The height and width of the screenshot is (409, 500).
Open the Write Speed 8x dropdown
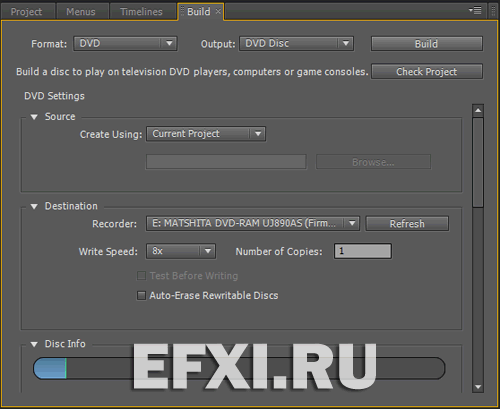click(181, 251)
